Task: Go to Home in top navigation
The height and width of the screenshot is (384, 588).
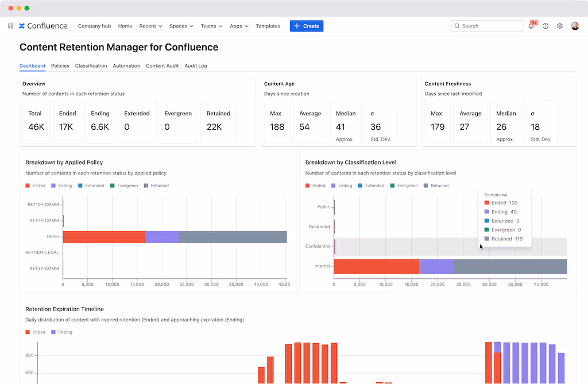Action: click(x=125, y=26)
